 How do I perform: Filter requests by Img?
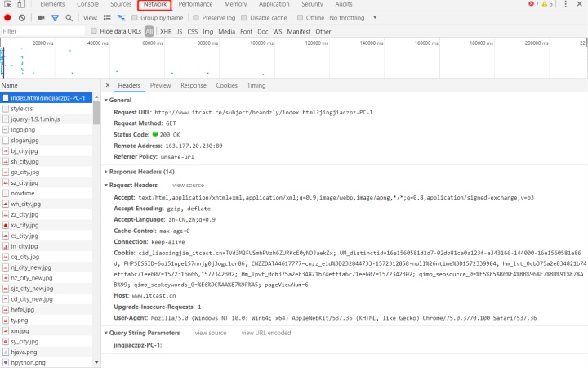click(207, 32)
